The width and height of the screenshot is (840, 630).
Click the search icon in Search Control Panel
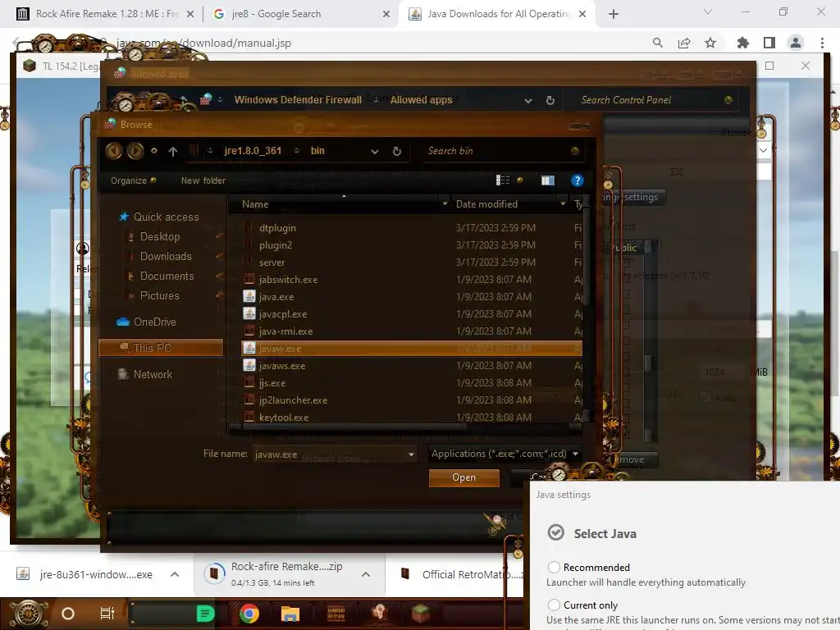click(728, 99)
